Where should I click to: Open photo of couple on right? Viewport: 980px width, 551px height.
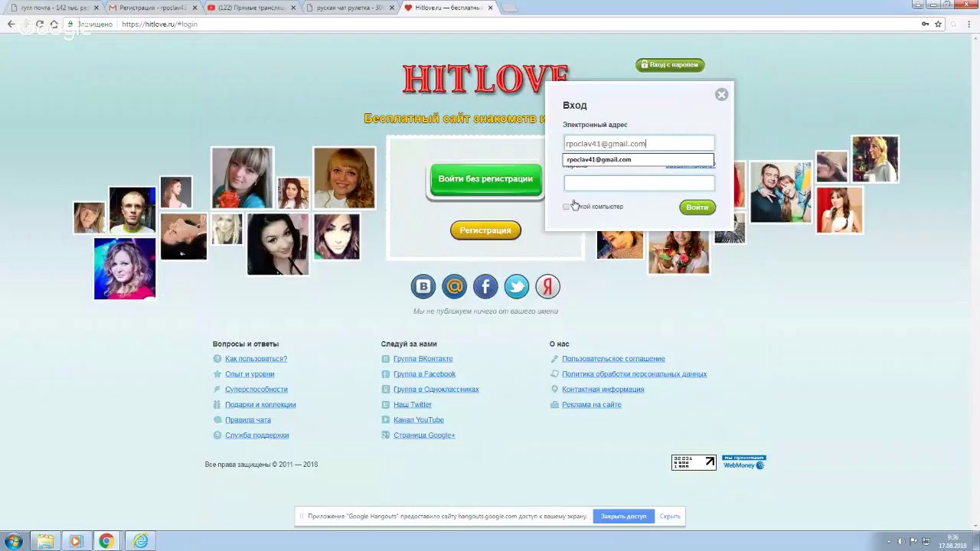(780, 191)
